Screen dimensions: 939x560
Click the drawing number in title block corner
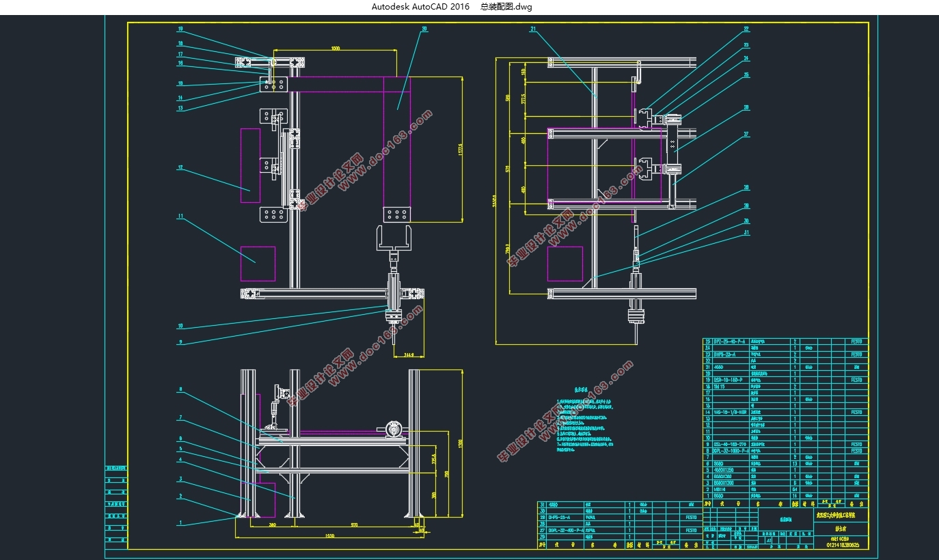843,544
